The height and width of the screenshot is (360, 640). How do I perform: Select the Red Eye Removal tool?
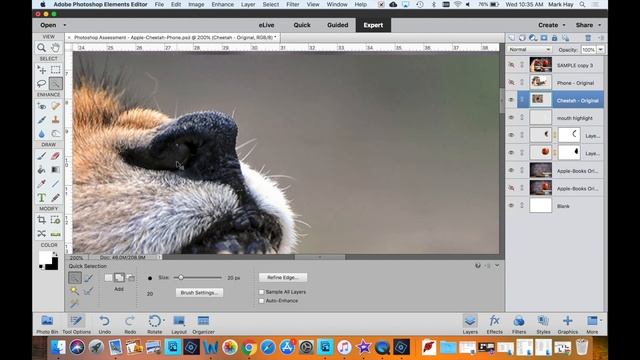coord(42,106)
